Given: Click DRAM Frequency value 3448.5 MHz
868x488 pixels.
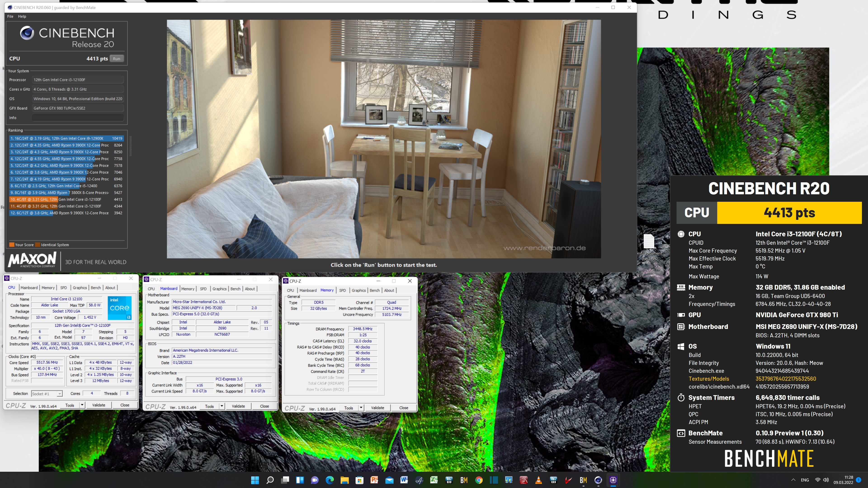Looking at the screenshot, I should pyautogui.click(x=363, y=329).
